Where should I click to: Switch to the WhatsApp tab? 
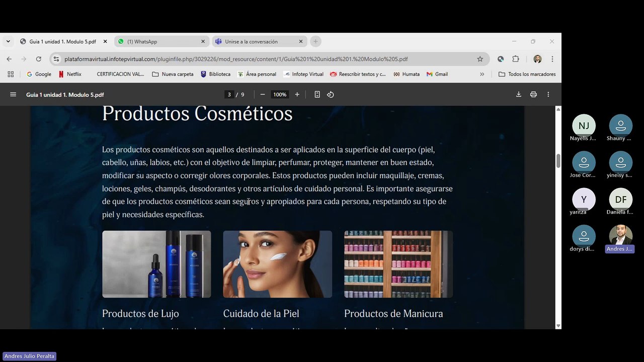point(162,42)
